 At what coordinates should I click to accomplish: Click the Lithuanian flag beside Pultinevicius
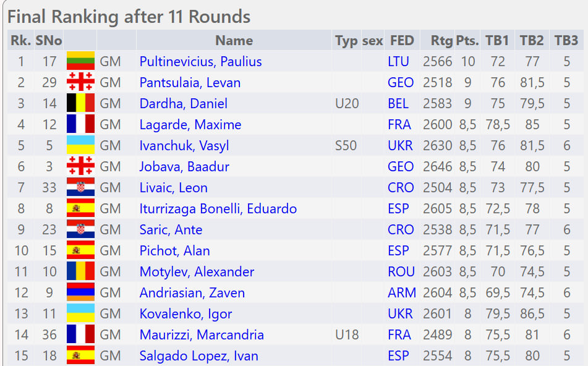point(80,61)
